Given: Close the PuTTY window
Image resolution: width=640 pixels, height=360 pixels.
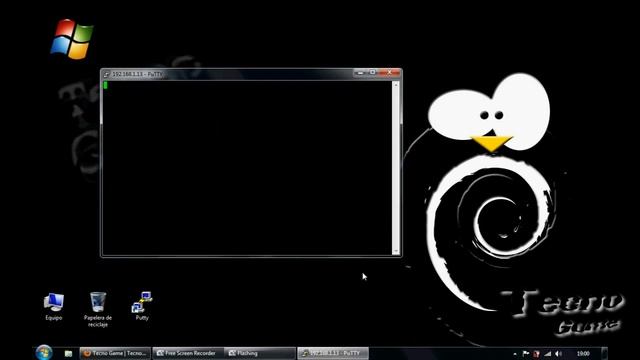Looking at the screenshot, I should click(389, 73).
